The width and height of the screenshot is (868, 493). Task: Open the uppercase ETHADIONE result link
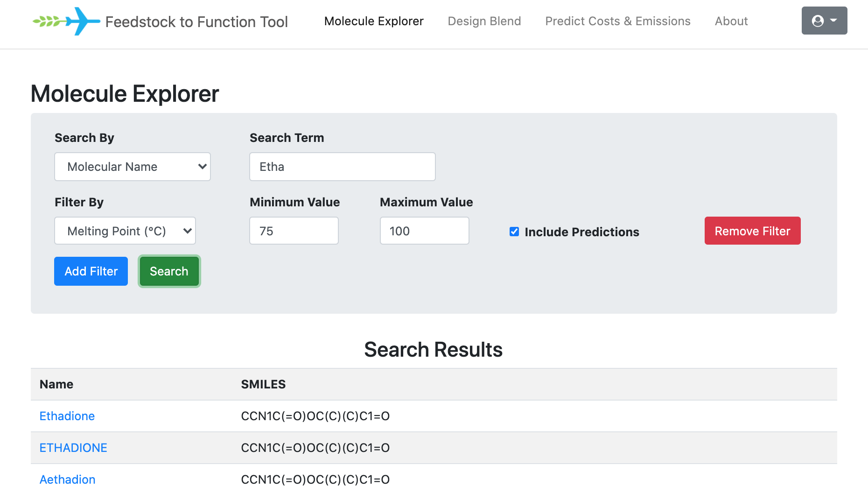(73, 448)
